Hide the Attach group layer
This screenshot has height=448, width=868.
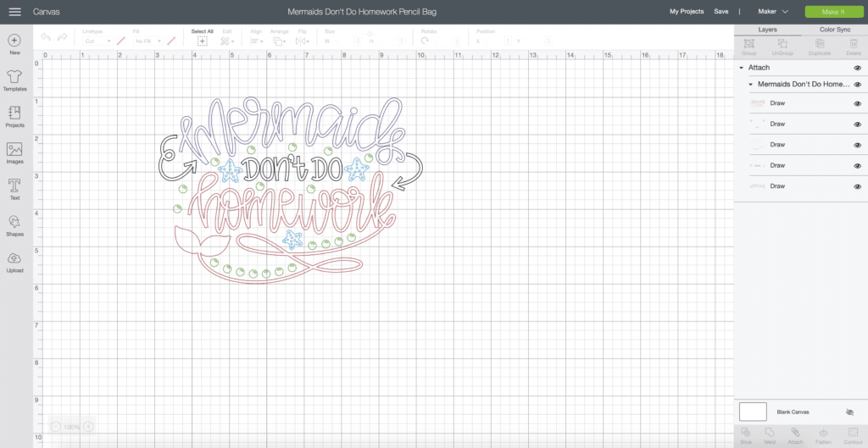[858, 68]
